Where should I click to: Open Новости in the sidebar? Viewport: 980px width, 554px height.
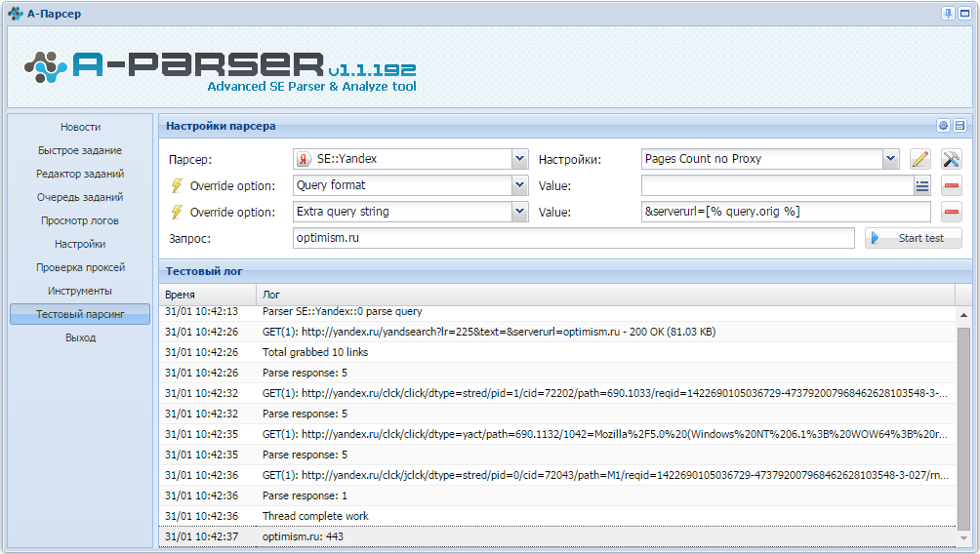coord(80,127)
